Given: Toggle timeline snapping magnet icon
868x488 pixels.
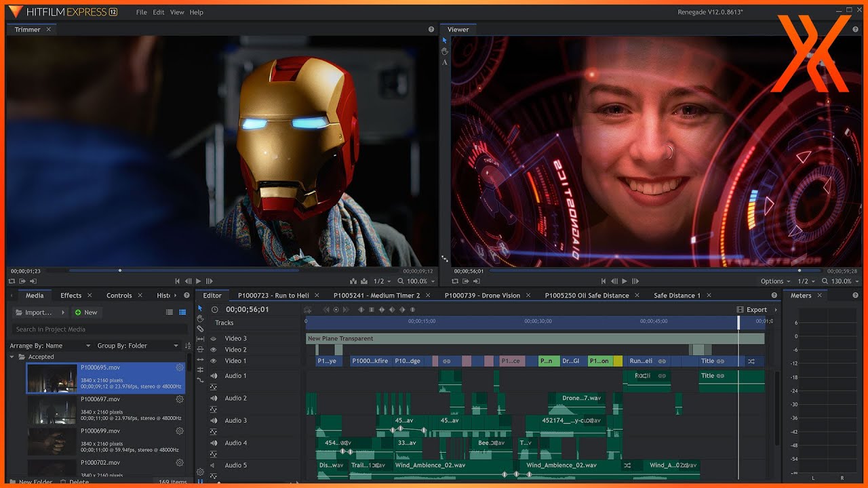Looking at the screenshot, I should tap(200, 482).
